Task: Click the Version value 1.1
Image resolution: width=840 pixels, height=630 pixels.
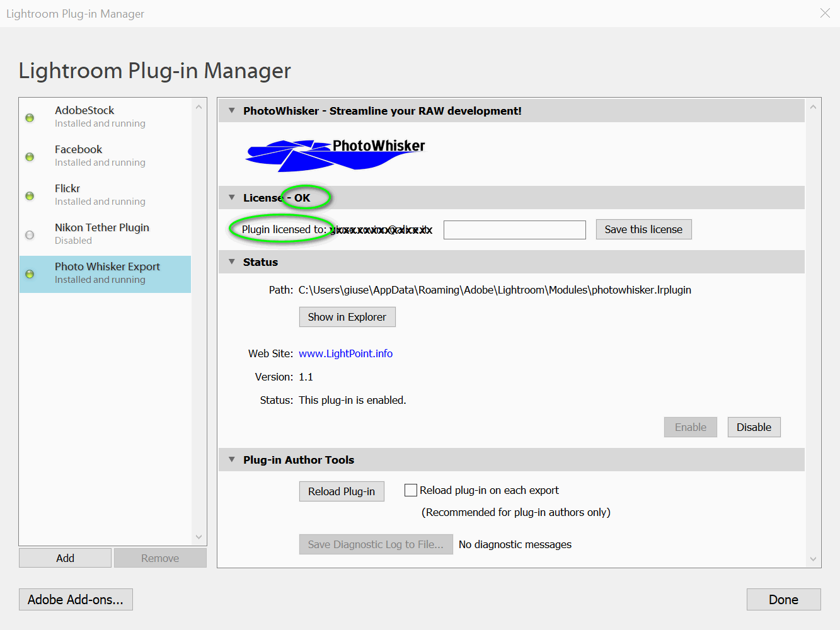Action: coord(306,377)
